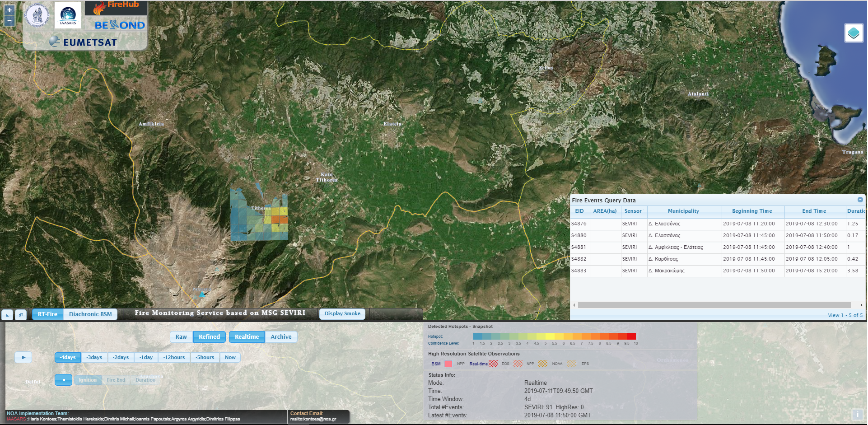Select fire event row 54882
Viewport: 868px width, 425px height.
click(x=718, y=259)
